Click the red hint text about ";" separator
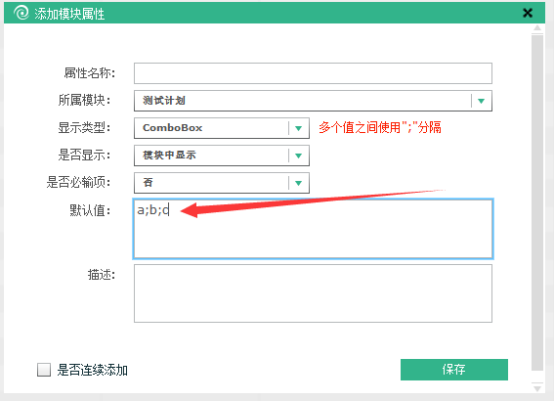 (380, 127)
